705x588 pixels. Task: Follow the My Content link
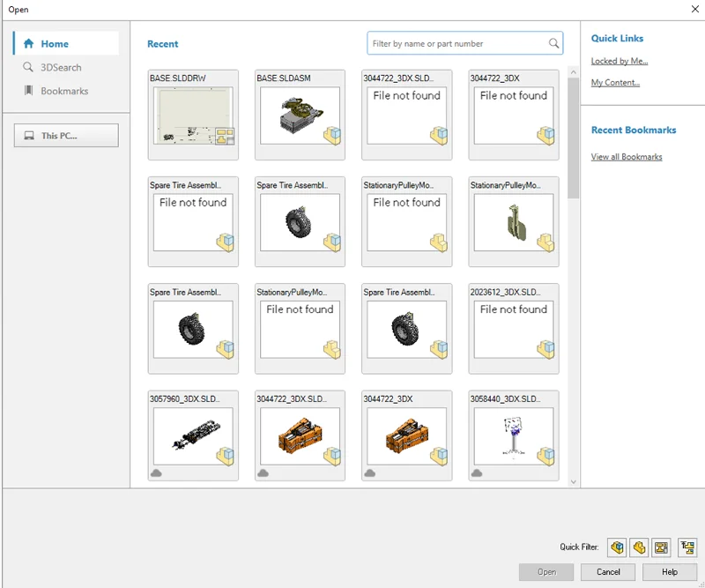coord(615,83)
